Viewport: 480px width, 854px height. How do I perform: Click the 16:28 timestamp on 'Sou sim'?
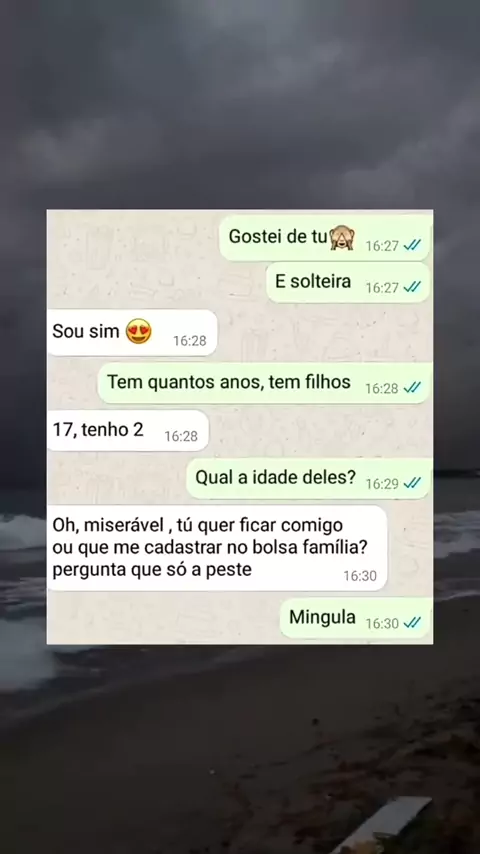190,341
